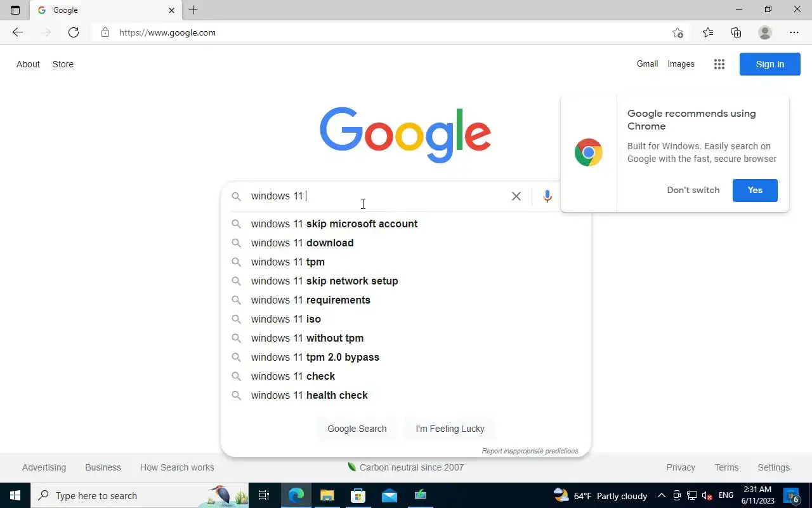Clear the search box with X icon
The height and width of the screenshot is (508, 812).
(x=516, y=196)
